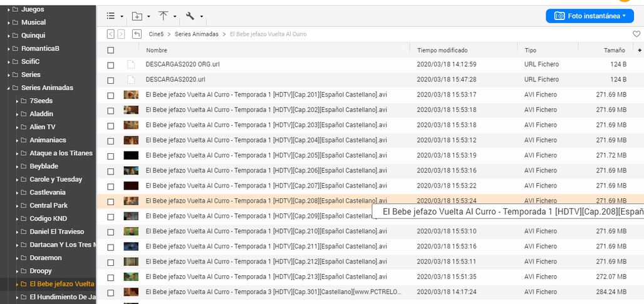644x304 pixels.
Task: Click the Juegos folder icon
Action: (15, 9)
